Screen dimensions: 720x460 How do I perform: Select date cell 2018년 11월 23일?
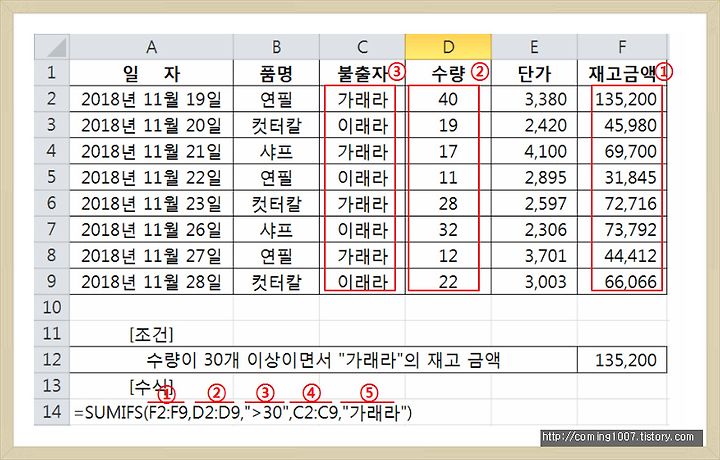click(152, 203)
